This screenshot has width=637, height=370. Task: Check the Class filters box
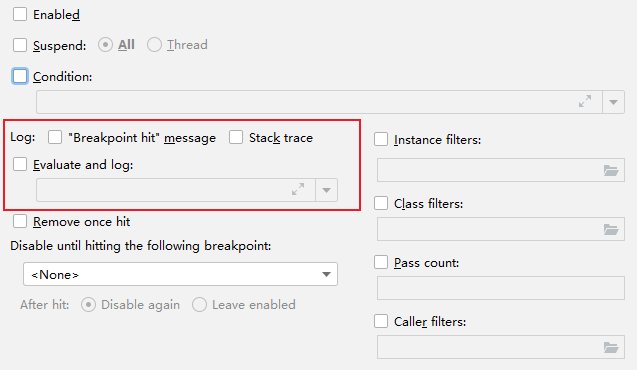coord(381,203)
